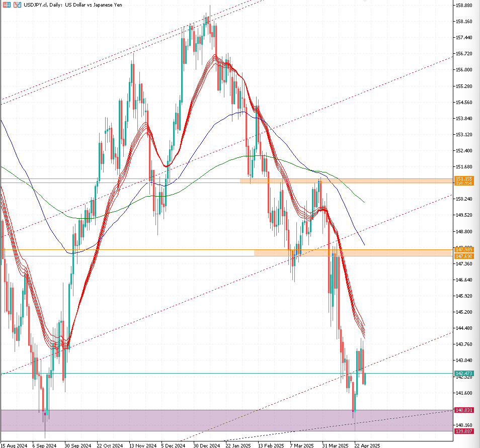Click the 30 Dec 2024 date label
480x448 pixels.
(207, 445)
